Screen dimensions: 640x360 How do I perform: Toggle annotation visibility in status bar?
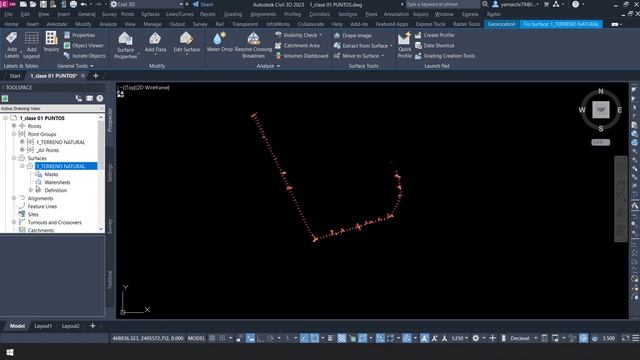coord(424,338)
